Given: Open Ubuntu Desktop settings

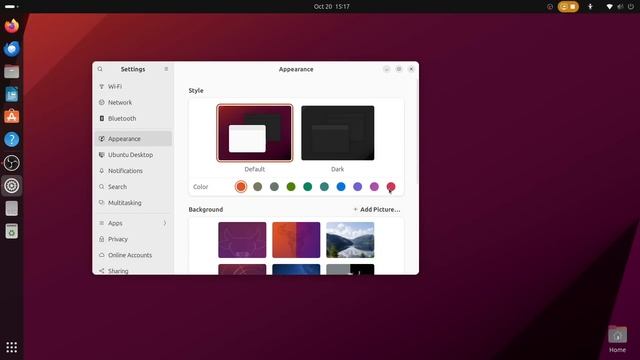Looking at the screenshot, I should click(x=133, y=155).
